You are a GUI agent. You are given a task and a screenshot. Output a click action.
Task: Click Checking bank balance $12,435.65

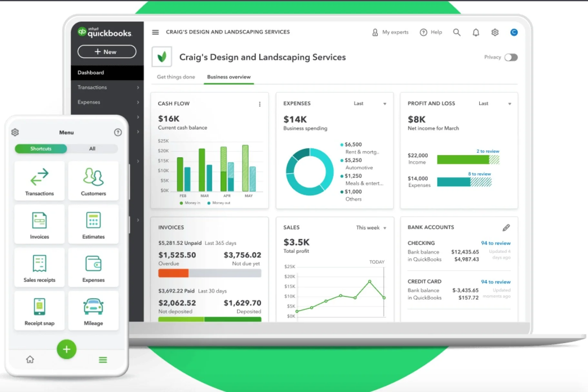point(465,252)
